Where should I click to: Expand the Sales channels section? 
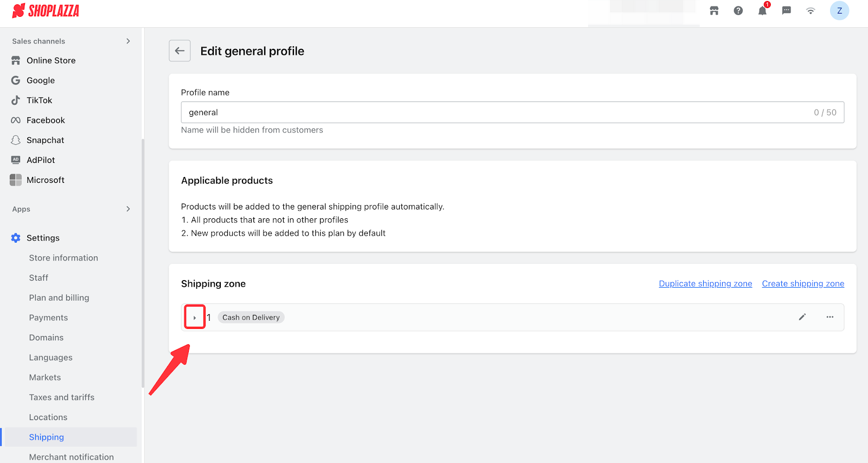[128, 41]
